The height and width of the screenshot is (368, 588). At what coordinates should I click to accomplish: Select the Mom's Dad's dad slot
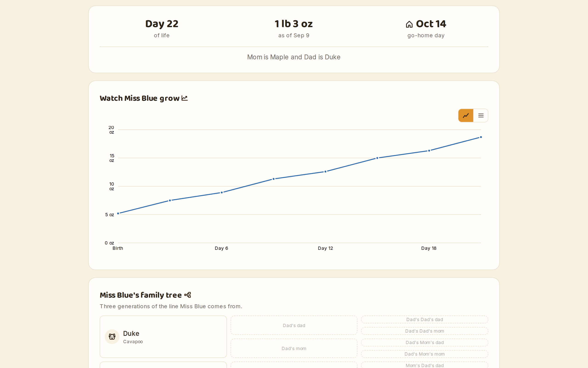pyautogui.click(x=424, y=365)
